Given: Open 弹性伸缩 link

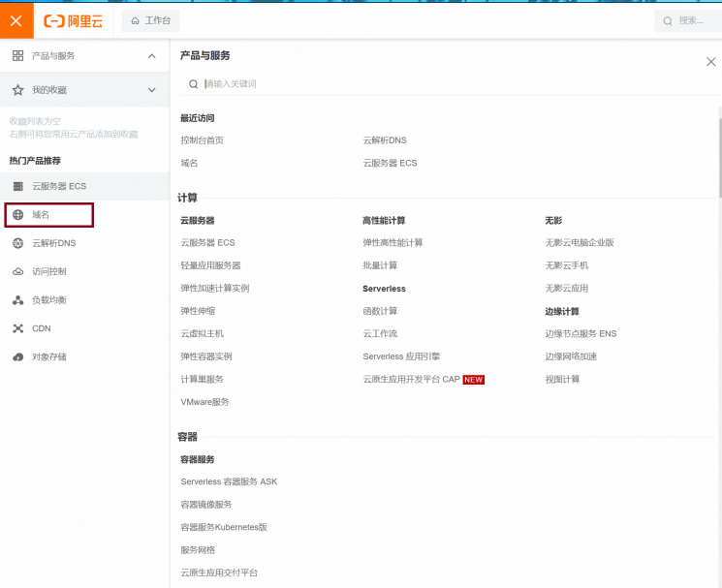Looking at the screenshot, I should 198,311.
